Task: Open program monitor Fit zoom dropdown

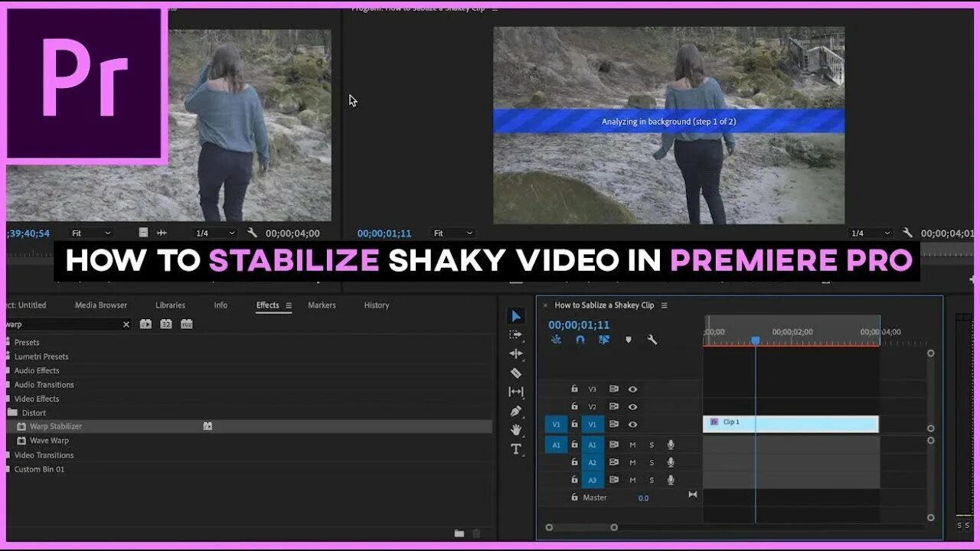Action: pyautogui.click(x=453, y=233)
